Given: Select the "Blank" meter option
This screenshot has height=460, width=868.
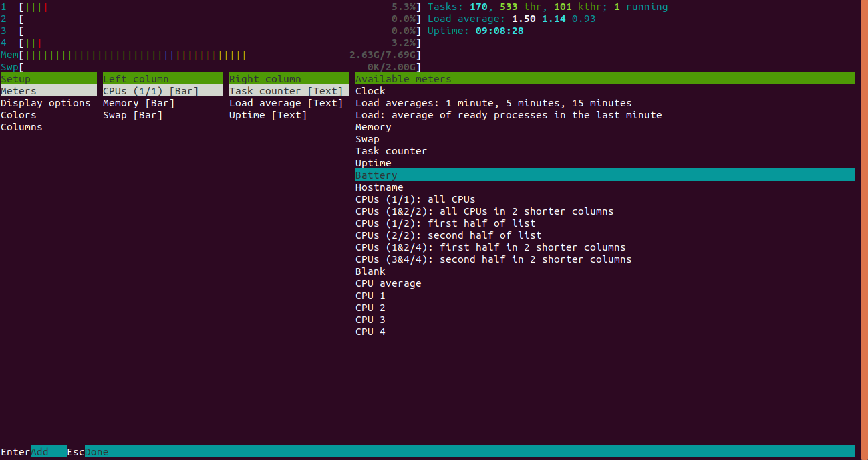Looking at the screenshot, I should click(x=370, y=271).
